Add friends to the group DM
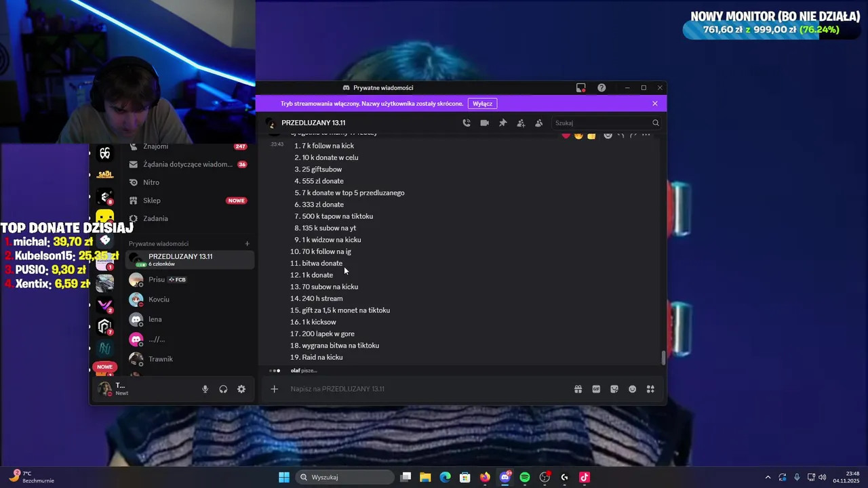The width and height of the screenshot is (868, 488). pos(521,123)
